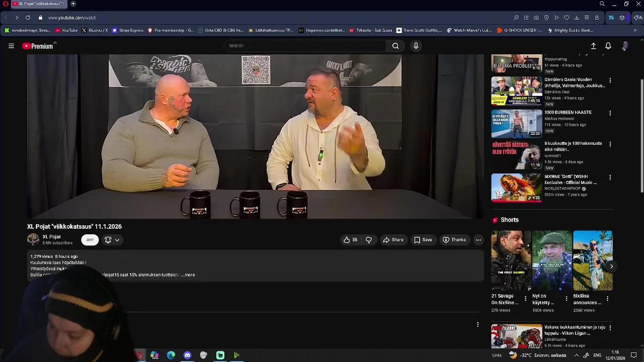The image size is (644, 362).
Task: Expand the bookmarks bar overflow chevron
Action: coord(635,30)
